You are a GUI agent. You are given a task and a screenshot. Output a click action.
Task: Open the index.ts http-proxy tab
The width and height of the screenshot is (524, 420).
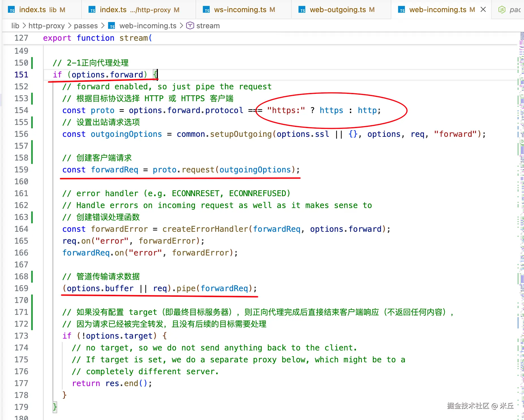(x=139, y=10)
